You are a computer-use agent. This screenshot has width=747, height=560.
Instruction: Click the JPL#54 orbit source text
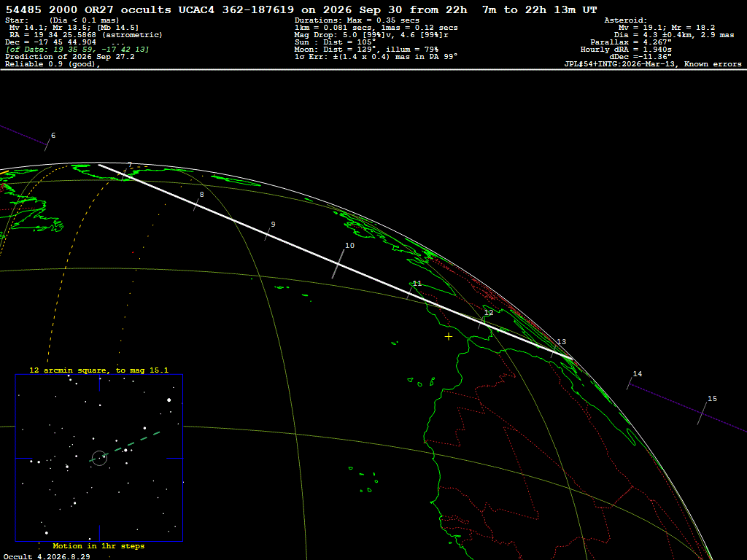click(x=653, y=64)
